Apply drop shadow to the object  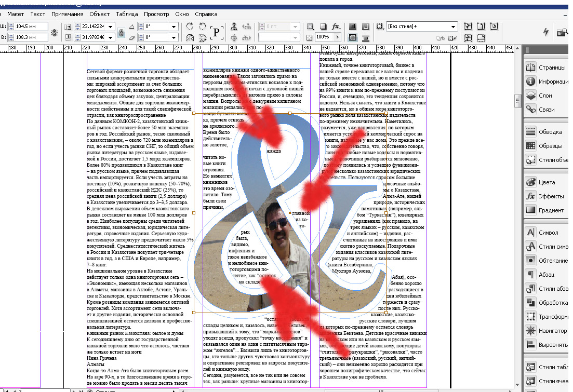tap(323, 26)
